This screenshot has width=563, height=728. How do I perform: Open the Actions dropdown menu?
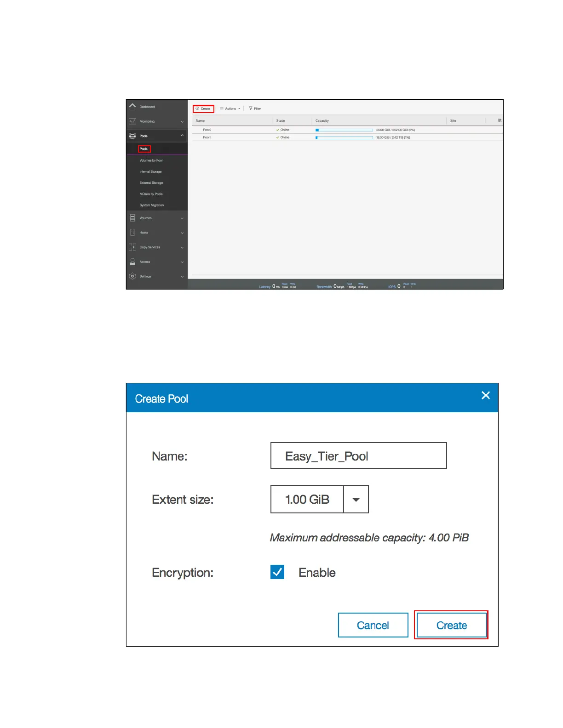click(x=230, y=108)
